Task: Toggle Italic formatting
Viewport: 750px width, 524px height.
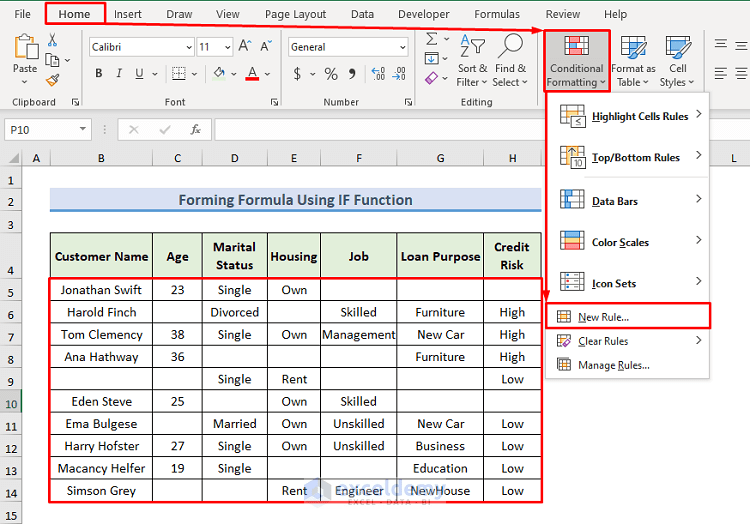Action: pos(119,74)
